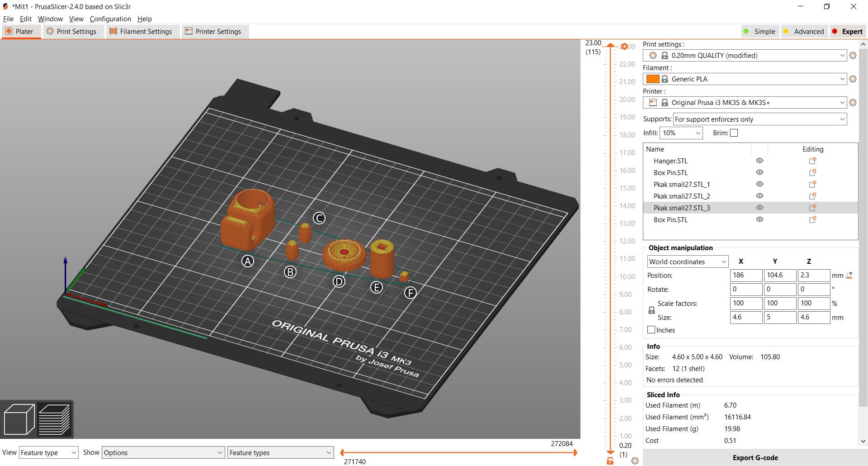The image size is (868, 466).
Task: Click the right panel scrollbar up arrow
Action: click(x=863, y=44)
